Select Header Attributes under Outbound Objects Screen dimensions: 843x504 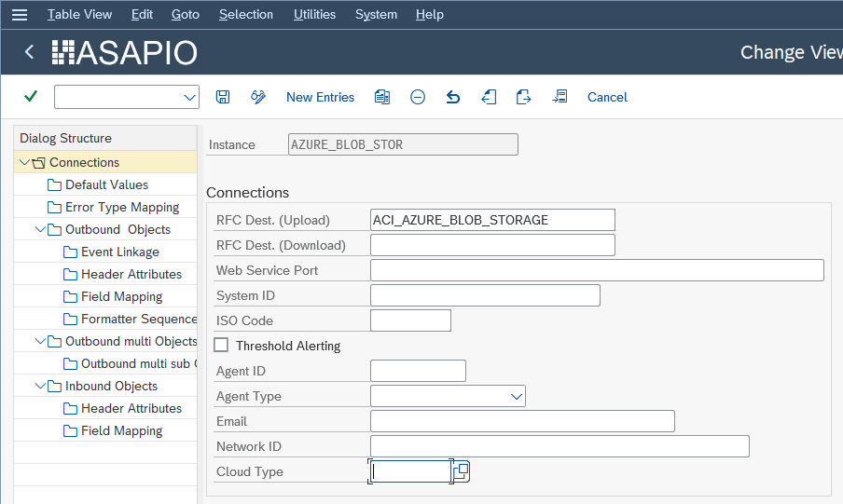pyautogui.click(x=131, y=274)
